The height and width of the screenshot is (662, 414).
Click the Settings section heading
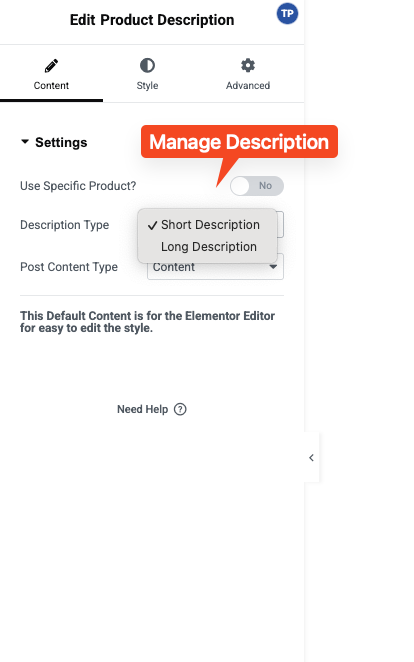[x=61, y=142]
